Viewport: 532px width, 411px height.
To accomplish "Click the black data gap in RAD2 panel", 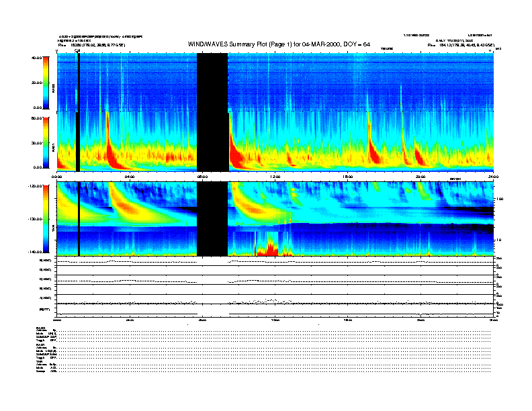I will [212, 82].
